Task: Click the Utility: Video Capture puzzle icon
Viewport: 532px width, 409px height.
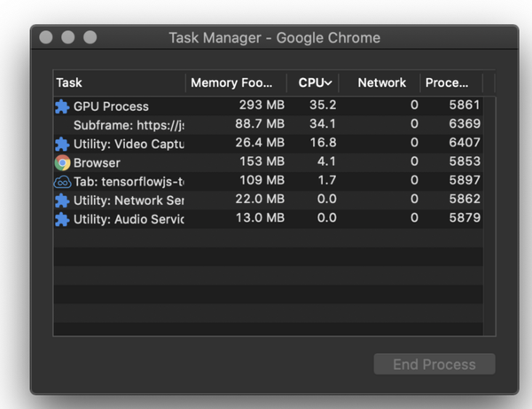Action: tap(62, 144)
